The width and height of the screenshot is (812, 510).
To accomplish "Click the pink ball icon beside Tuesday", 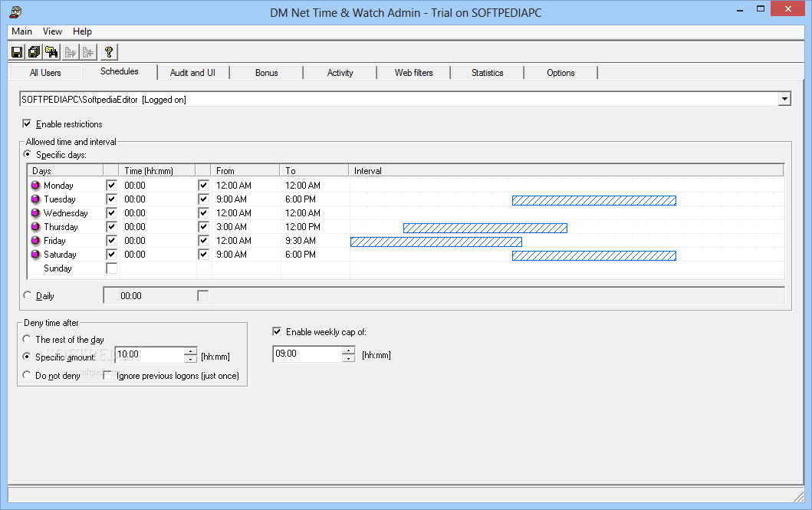I will [x=36, y=199].
